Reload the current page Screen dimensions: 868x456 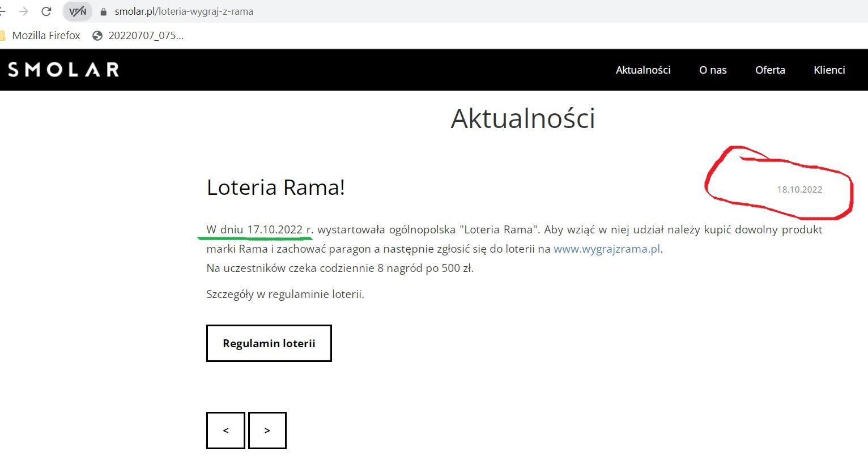(46, 11)
